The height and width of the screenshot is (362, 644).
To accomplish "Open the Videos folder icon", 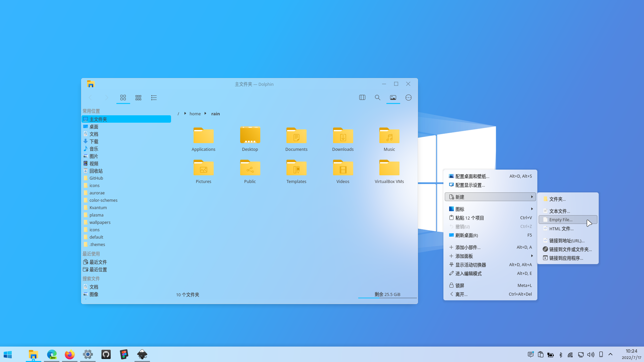I will (x=343, y=171).
